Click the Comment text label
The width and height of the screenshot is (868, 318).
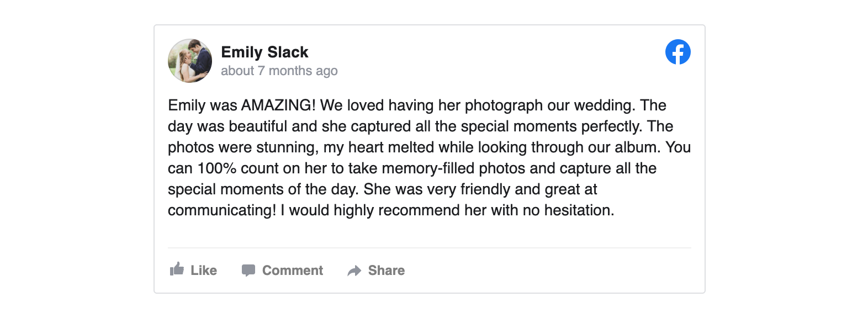[293, 271]
